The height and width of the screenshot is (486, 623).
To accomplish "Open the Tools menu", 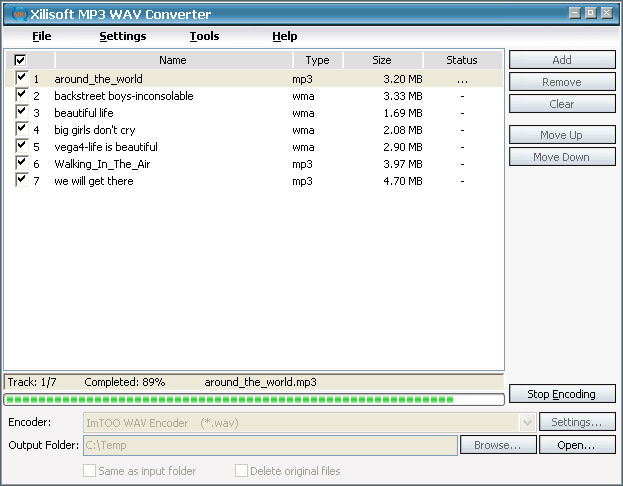I will (204, 36).
